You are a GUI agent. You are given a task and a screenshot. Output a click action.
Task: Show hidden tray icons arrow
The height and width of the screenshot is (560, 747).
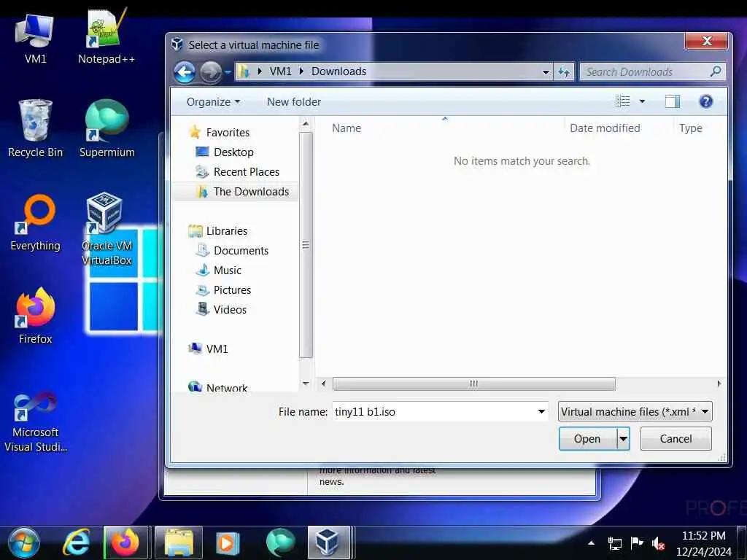click(x=591, y=542)
